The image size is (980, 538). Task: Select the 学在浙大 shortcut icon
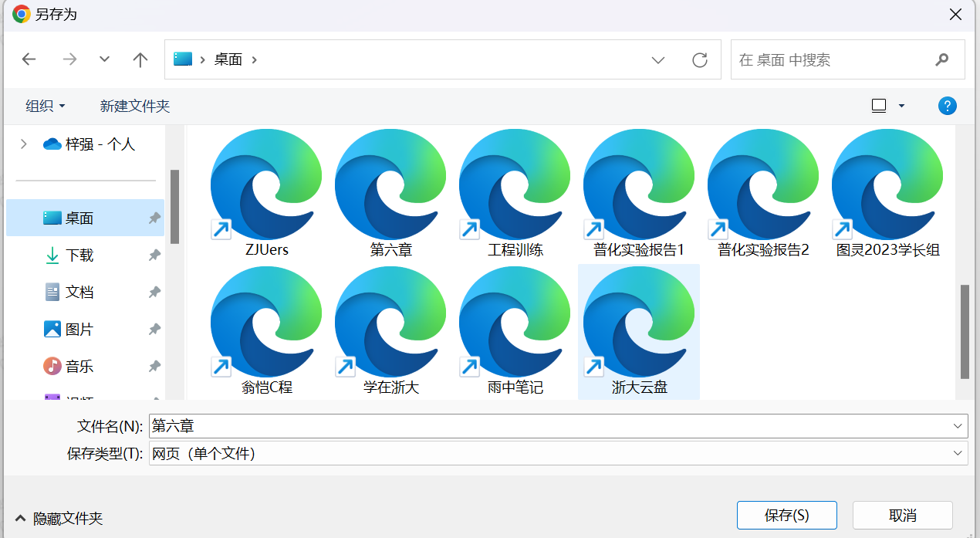click(390, 323)
